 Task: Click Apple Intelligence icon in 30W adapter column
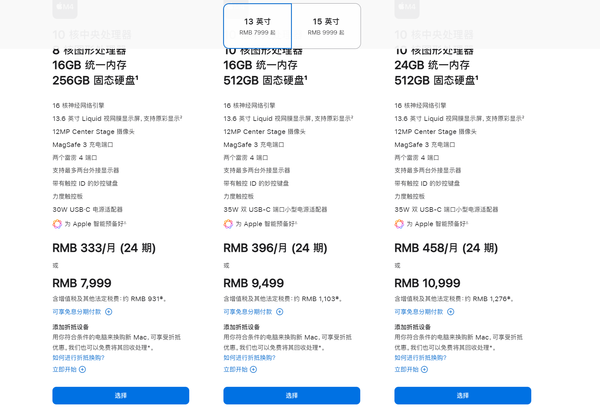point(57,224)
